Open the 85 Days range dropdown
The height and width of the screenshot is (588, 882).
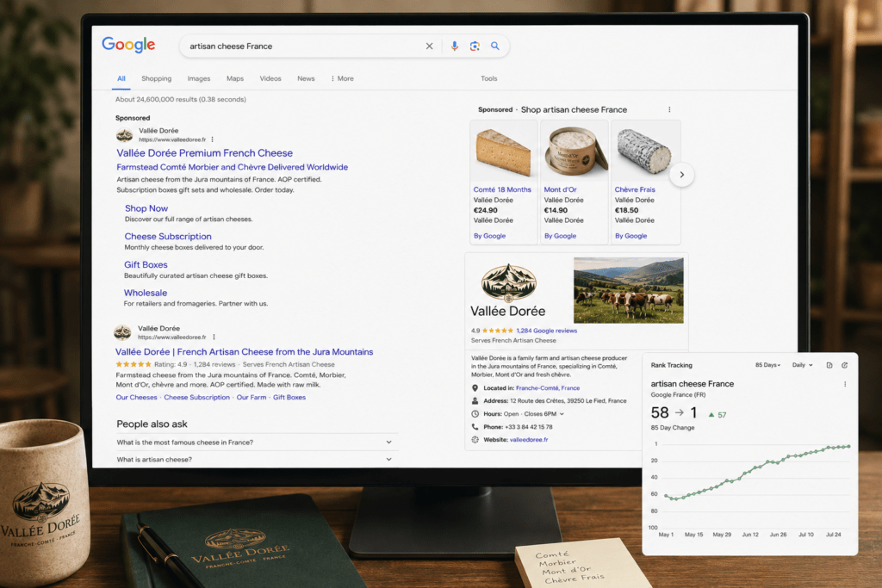click(x=767, y=365)
